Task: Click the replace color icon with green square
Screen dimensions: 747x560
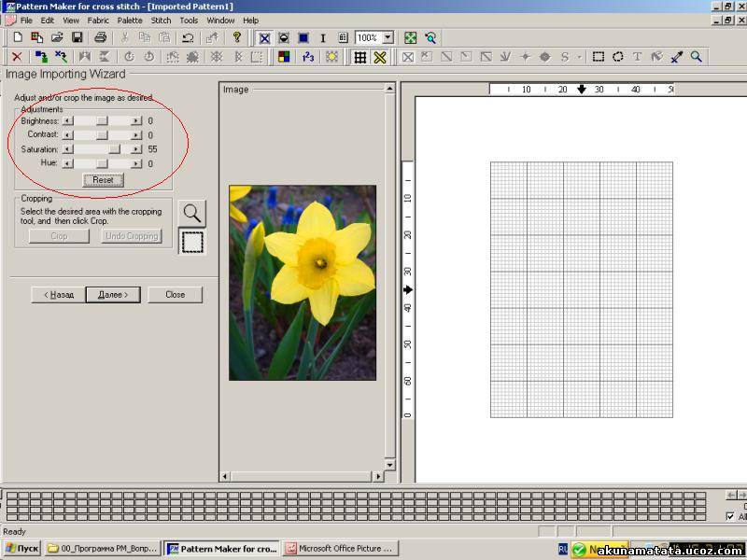Action: 41,57
